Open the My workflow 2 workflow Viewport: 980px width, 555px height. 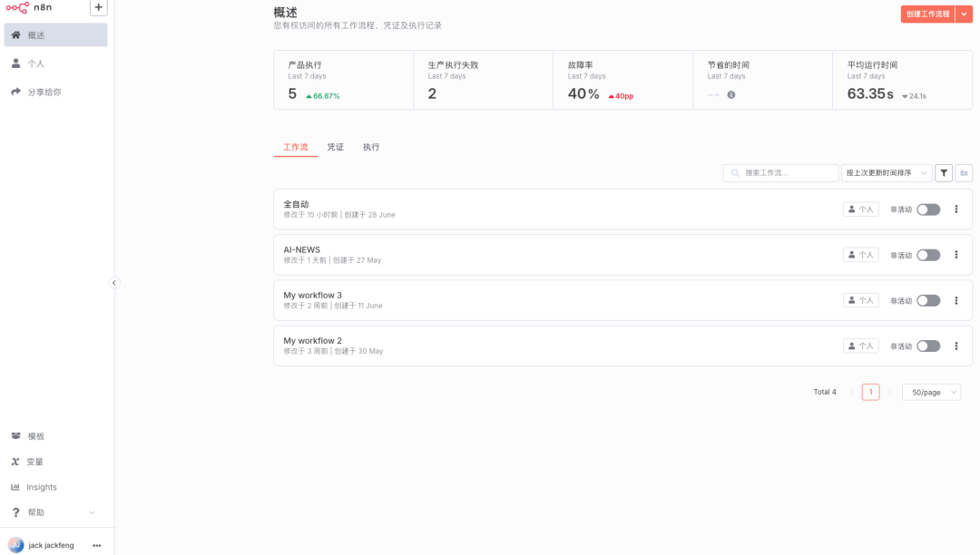[x=622, y=346]
